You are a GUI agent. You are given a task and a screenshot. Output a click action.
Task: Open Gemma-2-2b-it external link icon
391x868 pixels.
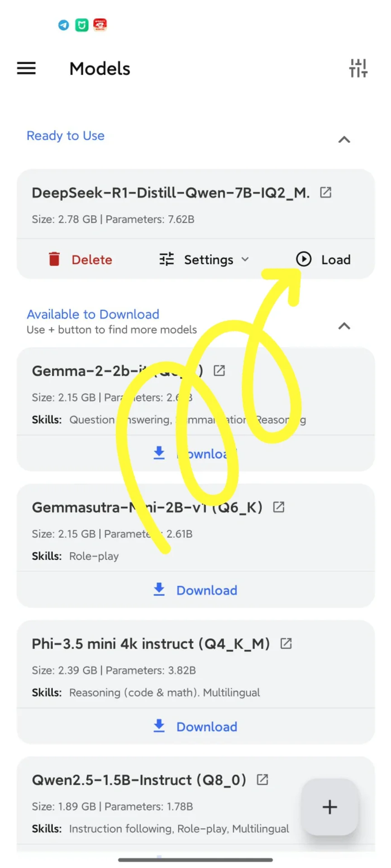click(x=219, y=371)
